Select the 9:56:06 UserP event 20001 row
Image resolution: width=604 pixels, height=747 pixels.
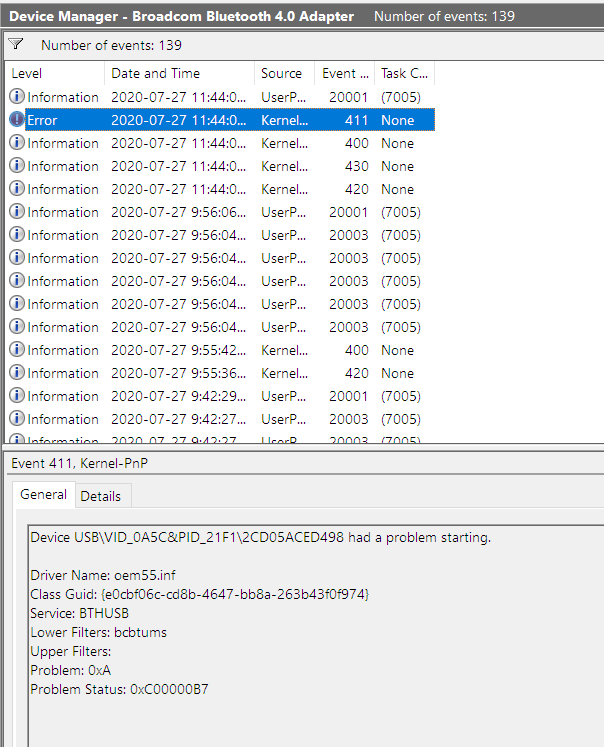click(x=221, y=212)
